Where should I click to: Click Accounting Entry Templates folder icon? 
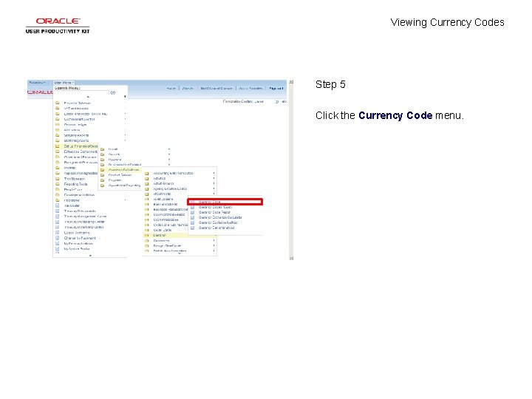point(147,173)
